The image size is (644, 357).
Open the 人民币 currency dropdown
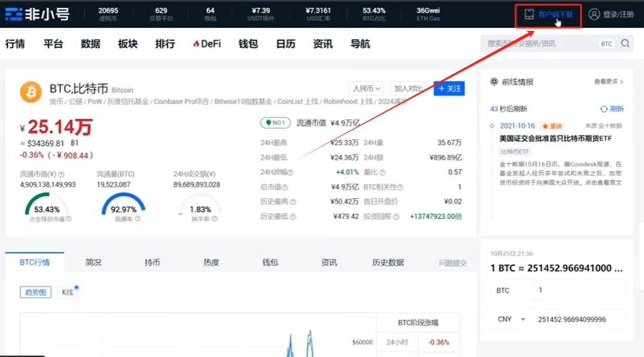tap(366, 89)
